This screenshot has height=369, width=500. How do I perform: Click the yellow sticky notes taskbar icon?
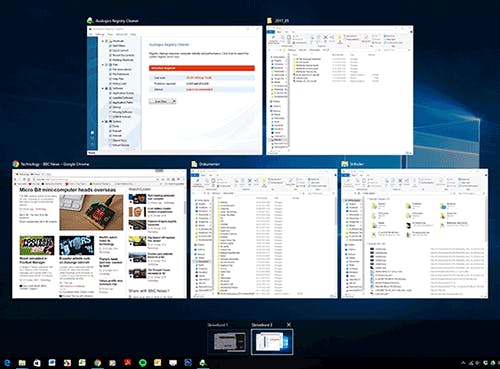coord(157,363)
